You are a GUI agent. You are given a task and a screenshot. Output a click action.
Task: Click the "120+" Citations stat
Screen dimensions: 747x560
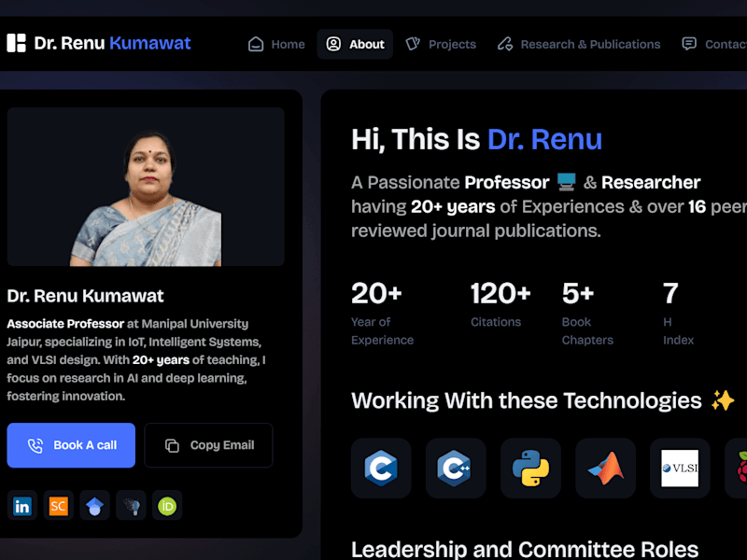500,293
